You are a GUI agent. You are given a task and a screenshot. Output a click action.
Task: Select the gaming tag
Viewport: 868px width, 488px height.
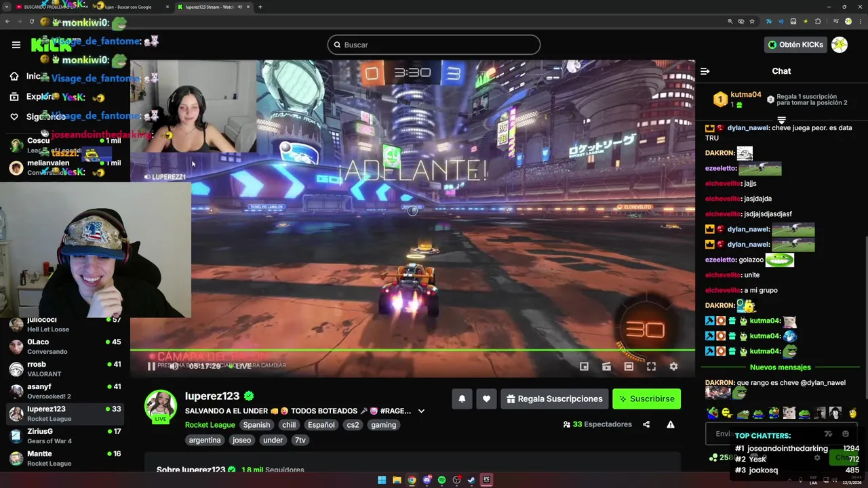click(x=383, y=425)
